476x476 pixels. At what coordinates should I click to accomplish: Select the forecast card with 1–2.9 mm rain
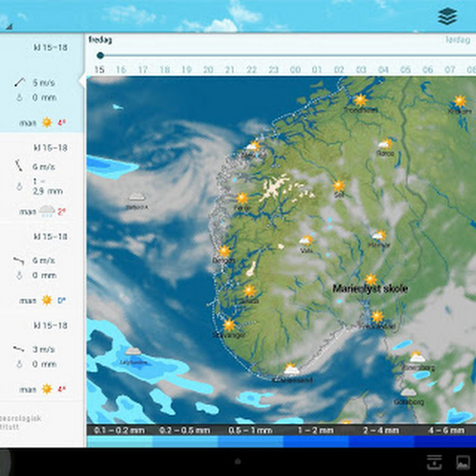click(42, 179)
